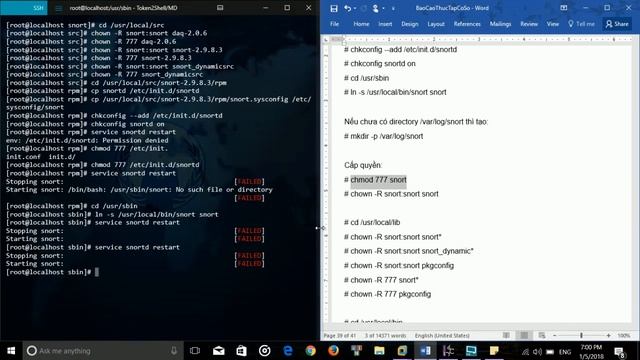
Task: Click the Page 39 of 41 status indicator
Action: point(340,336)
